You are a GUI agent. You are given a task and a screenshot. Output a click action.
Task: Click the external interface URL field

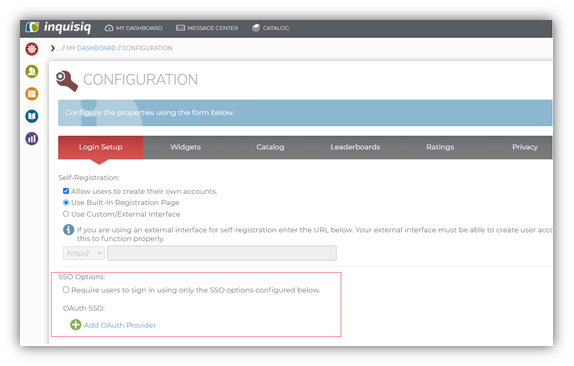click(222, 253)
